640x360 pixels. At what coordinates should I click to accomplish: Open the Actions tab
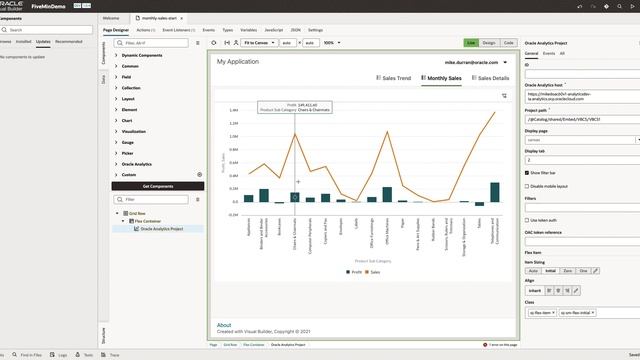[145, 30]
